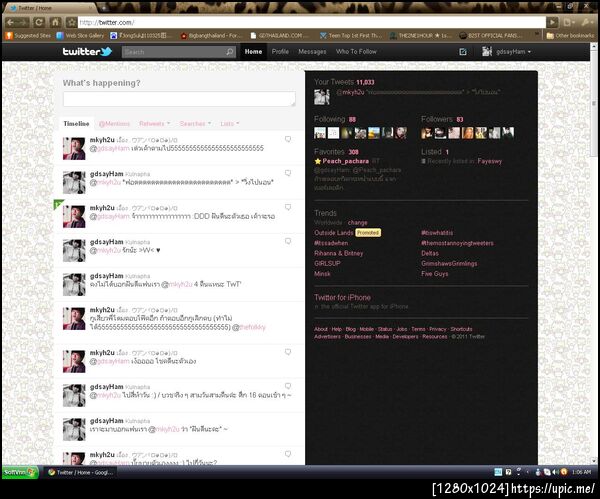Open the Peach_pachara favorite tweet author
Image resolution: width=600 pixels, height=499 pixels.
point(346,161)
